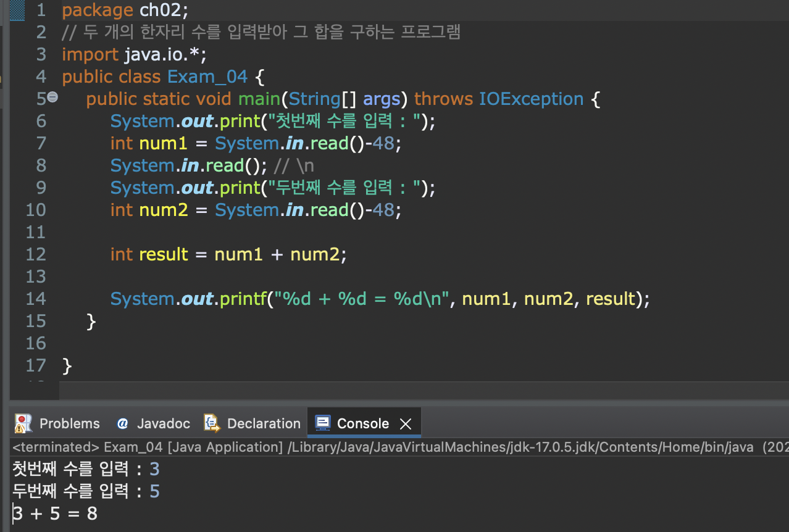The image size is (789, 532).
Task: Click 'main' method name
Action: pos(259,99)
